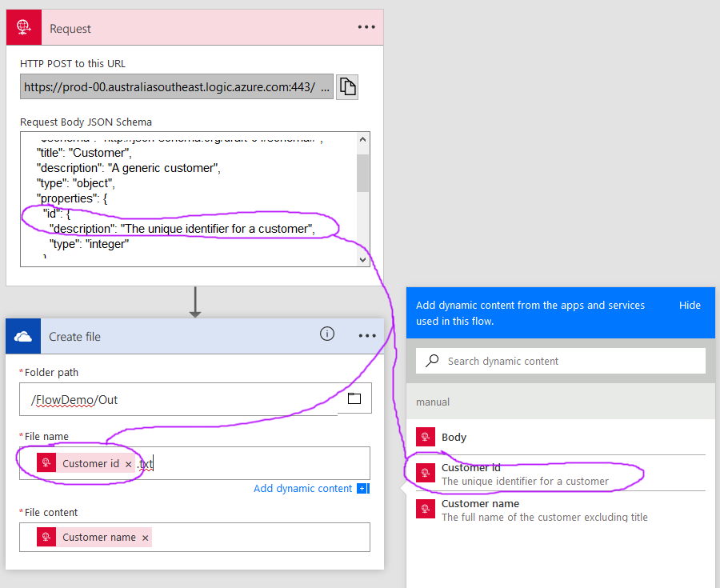The width and height of the screenshot is (720, 588).
Task: Click the Search dynamic content field
Action: (560, 361)
